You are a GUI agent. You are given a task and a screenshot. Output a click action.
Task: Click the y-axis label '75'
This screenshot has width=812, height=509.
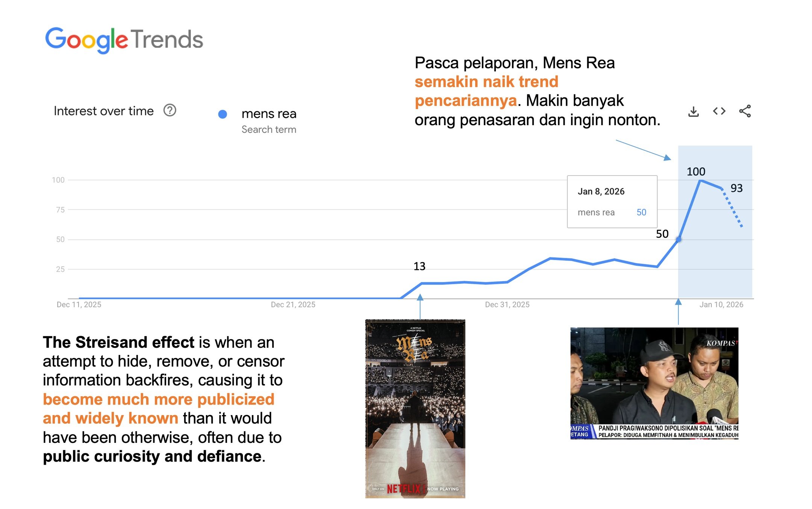tap(60, 210)
